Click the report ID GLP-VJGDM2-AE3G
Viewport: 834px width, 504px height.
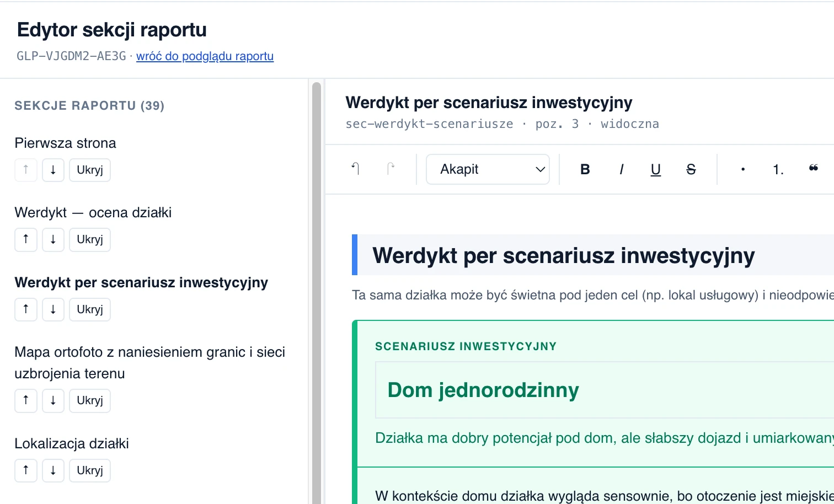point(71,56)
